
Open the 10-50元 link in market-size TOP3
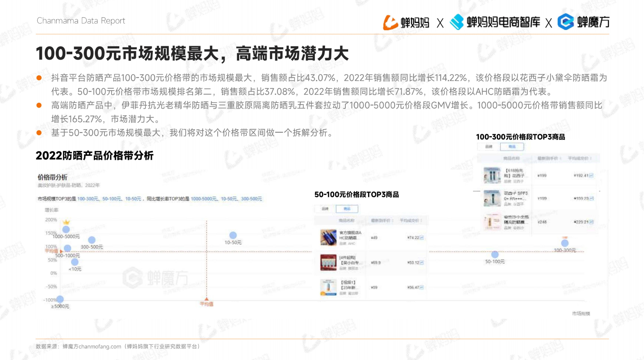133,199
